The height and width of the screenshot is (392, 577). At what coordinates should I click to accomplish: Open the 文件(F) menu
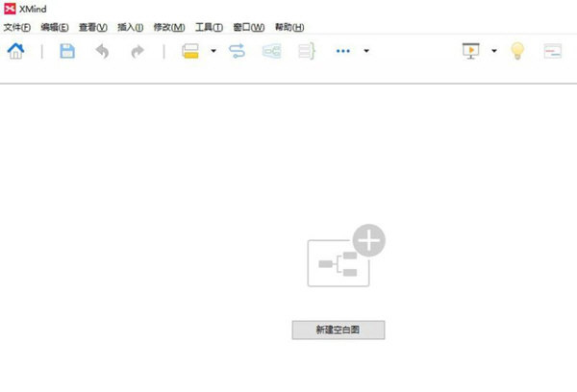tap(17, 27)
